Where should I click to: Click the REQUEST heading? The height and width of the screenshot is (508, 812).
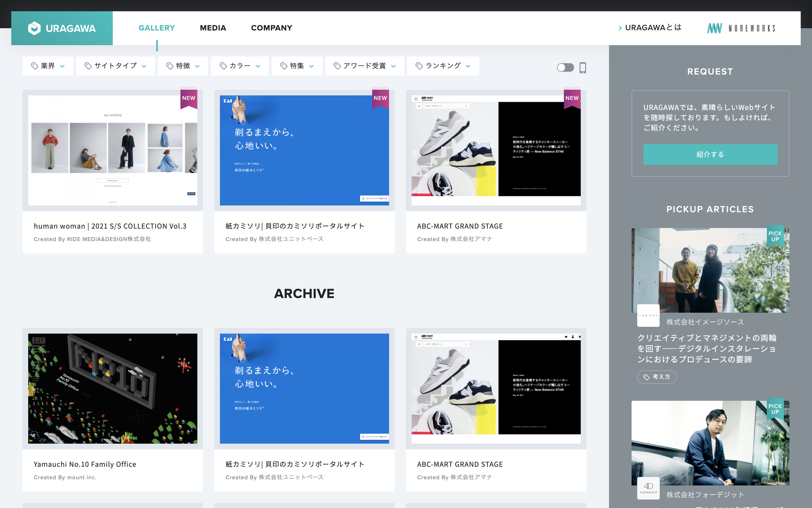[x=710, y=71]
